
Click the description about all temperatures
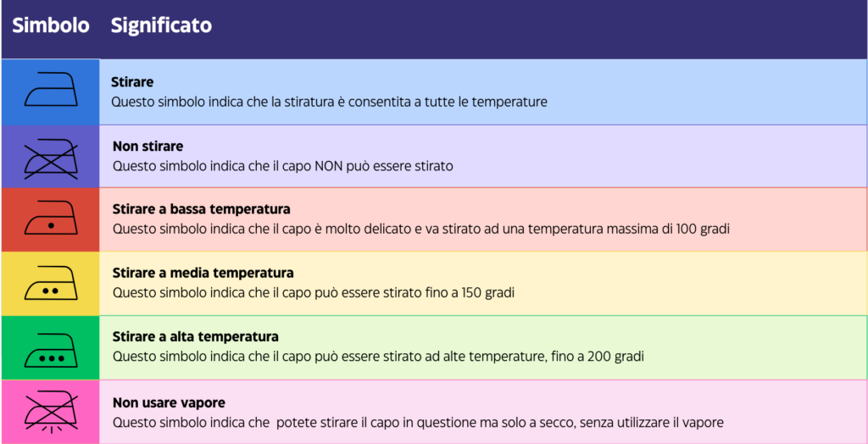point(329,102)
